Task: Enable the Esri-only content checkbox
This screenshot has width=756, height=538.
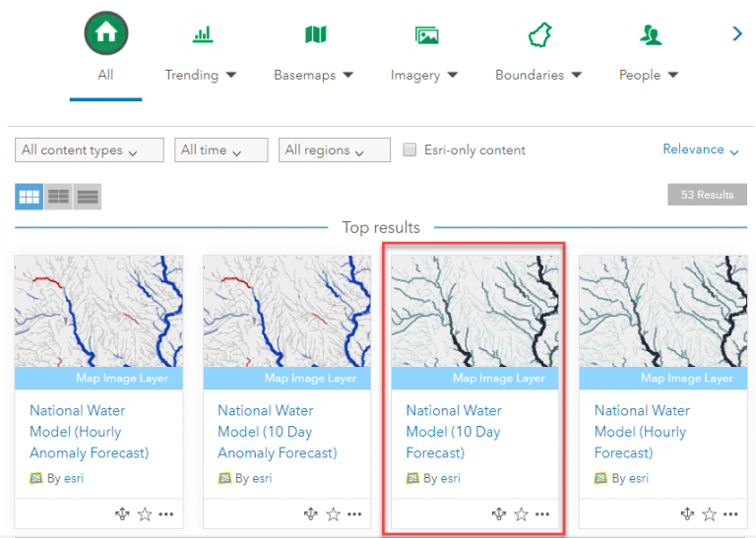Action: [409, 149]
